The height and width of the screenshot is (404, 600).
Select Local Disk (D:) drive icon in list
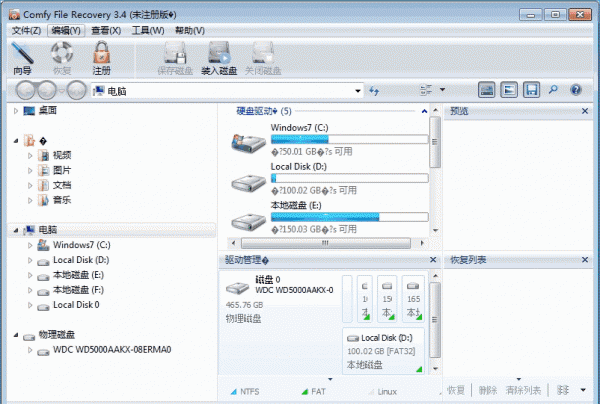[249, 183]
